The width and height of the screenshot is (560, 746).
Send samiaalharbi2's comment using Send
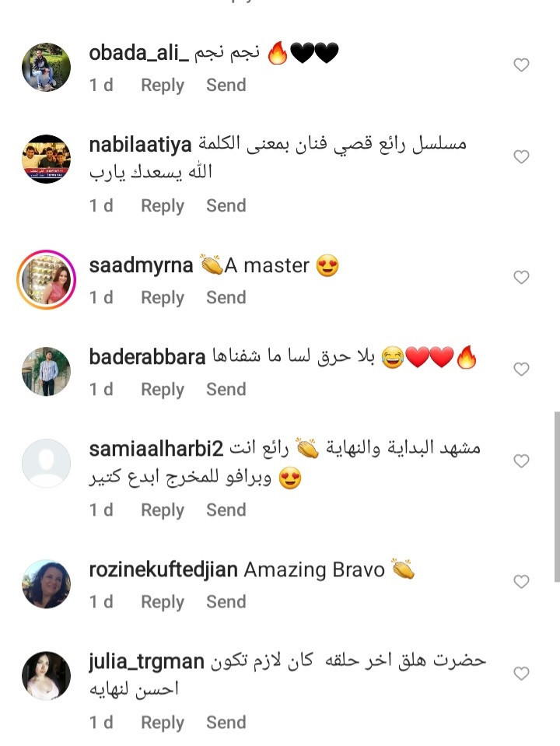point(226,510)
